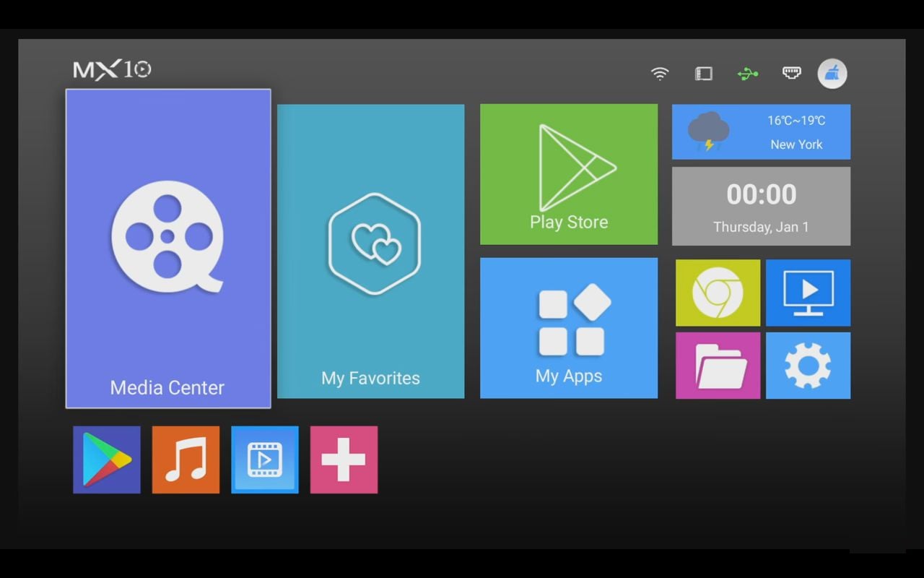The image size is (924, 578).
Task: Click the green USB status icon
Action: click(x=748, y=73)
